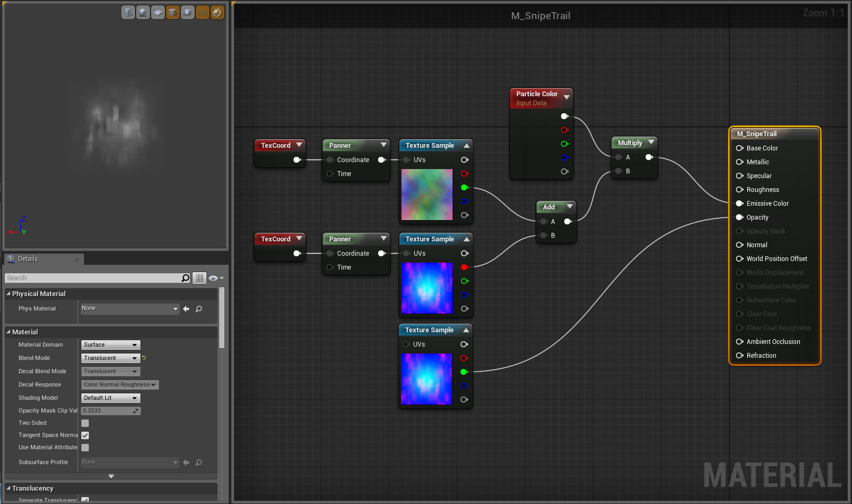Select the Roughness material pin
The width and height of the screenshot is (852, 504).
740,190
